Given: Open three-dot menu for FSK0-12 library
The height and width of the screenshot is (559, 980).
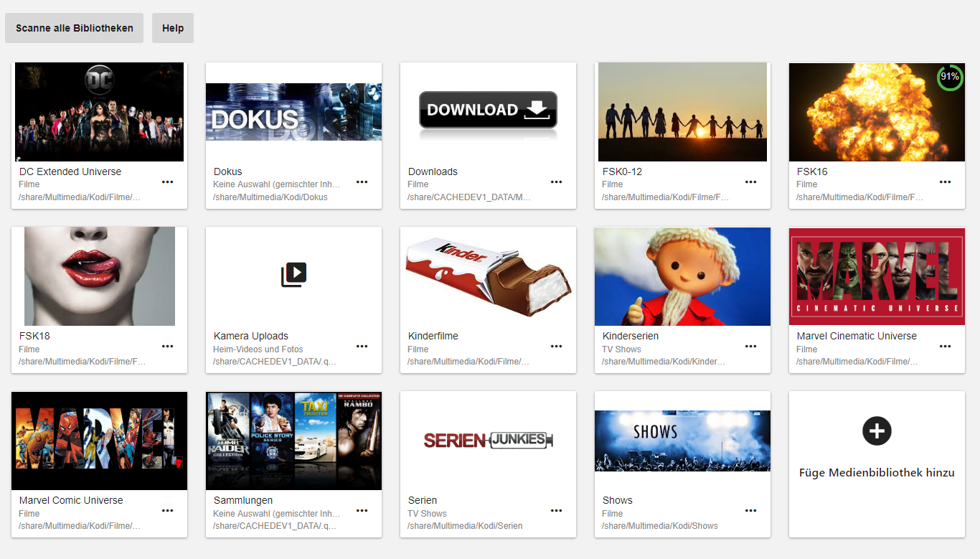Looking at the screenshot, I should 750,182.
